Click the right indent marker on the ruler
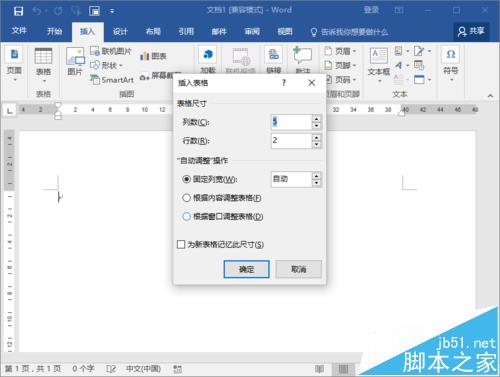 (x=402, y=114)
